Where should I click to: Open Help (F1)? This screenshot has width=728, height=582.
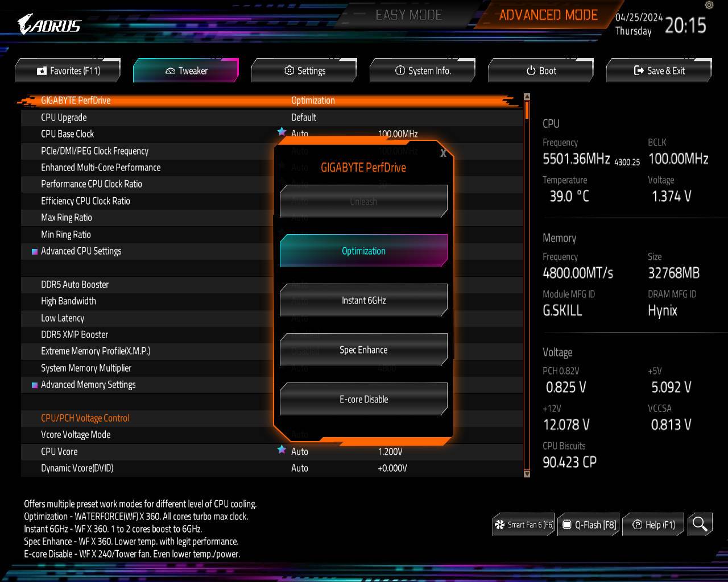click(653, 525)
